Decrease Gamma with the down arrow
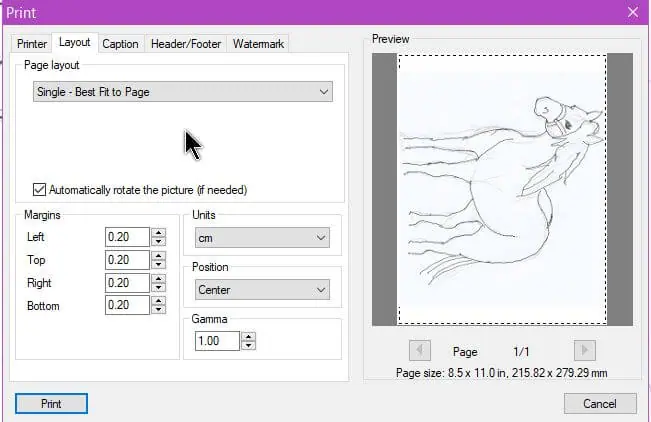The width and height of the screenshot is (651, 422). 248,346
